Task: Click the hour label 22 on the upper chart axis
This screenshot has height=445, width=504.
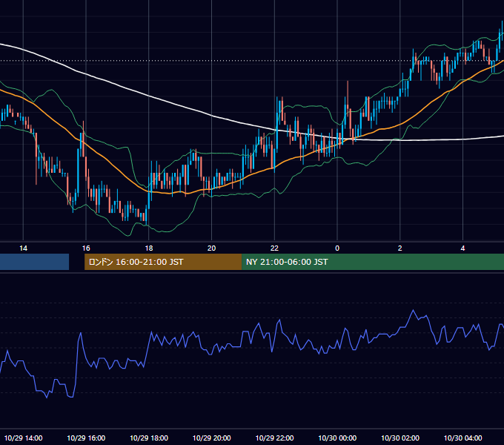Action: click(274, 248)
